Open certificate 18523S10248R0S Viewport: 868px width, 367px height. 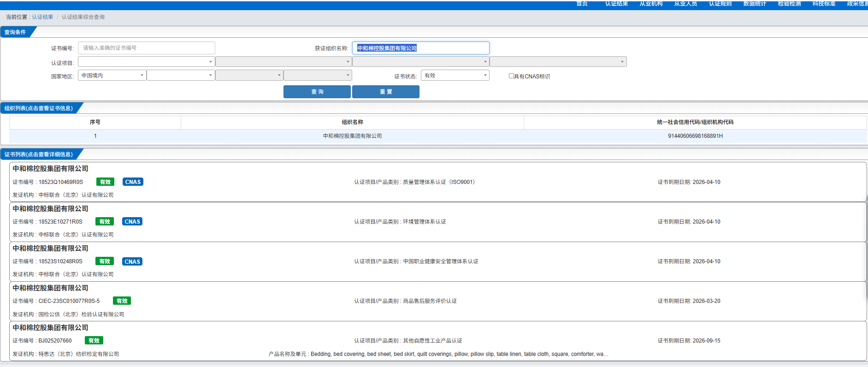[60, 261]
